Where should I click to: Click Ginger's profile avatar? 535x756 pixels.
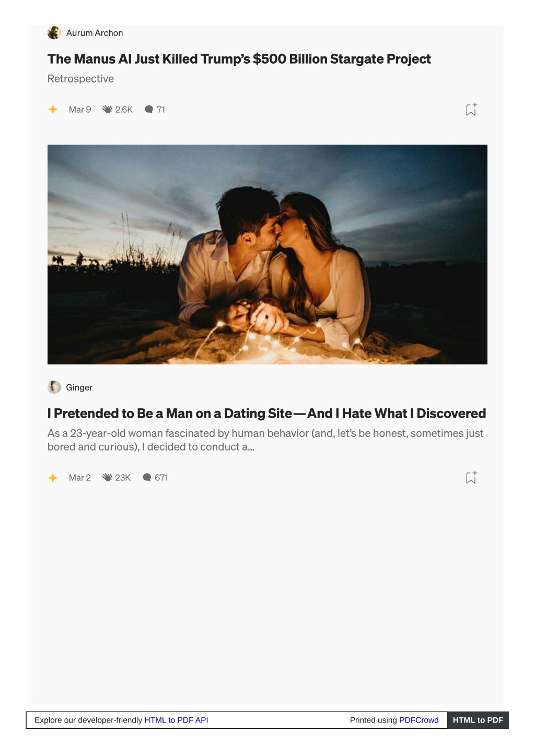tap(54, 387)
